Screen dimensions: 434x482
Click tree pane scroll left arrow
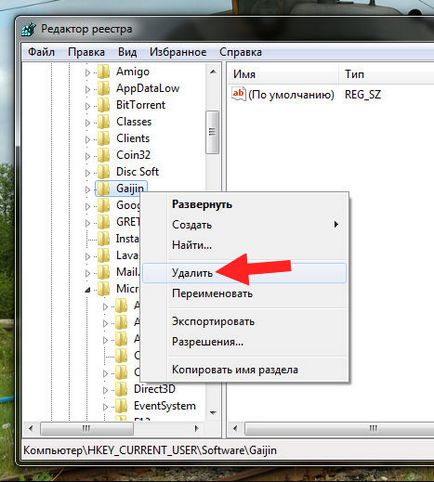[x=31, y=428]
